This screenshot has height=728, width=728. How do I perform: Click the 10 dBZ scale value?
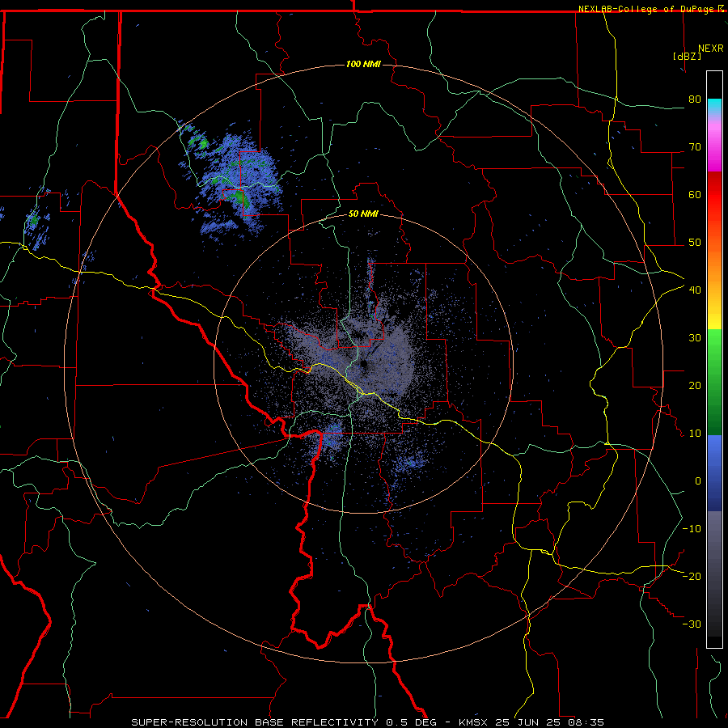[695, 434]
